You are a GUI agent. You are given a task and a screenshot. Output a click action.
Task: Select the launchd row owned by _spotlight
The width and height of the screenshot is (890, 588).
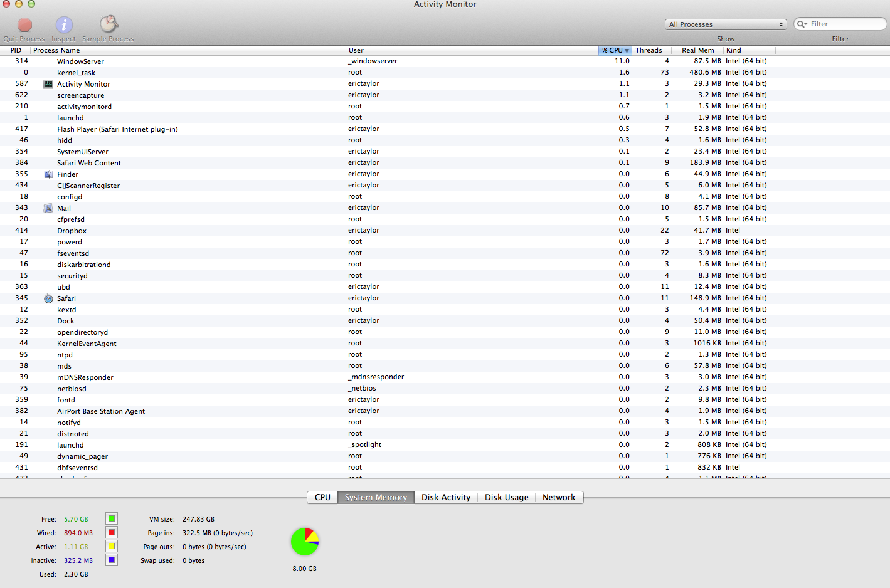[445, 445]
